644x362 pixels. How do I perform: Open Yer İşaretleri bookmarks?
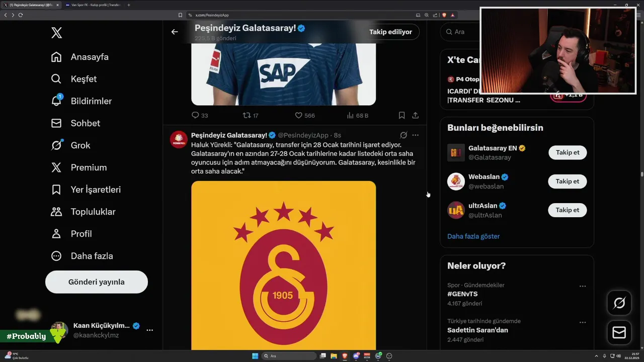pyautogui.click(x=86, y=190)
